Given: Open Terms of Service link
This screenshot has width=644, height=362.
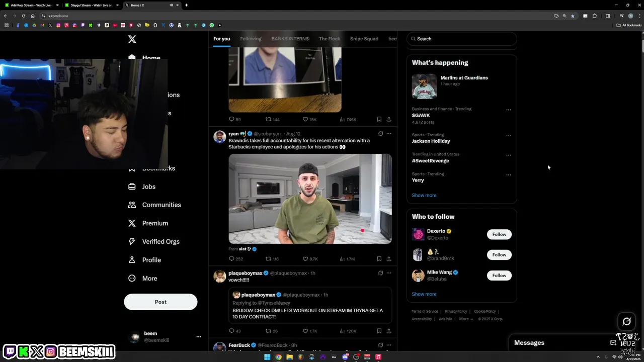Looking at the screenshot, I should (425, 311).
